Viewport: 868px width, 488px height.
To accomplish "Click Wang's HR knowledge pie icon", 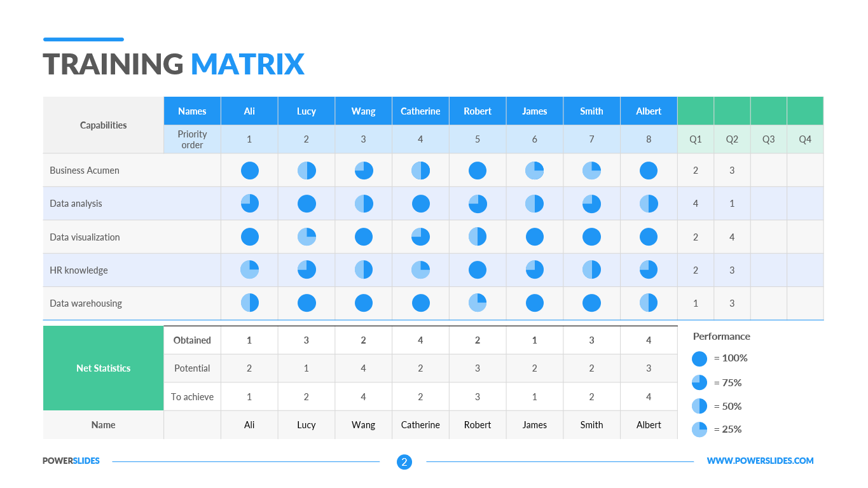I will coord(364,270).
